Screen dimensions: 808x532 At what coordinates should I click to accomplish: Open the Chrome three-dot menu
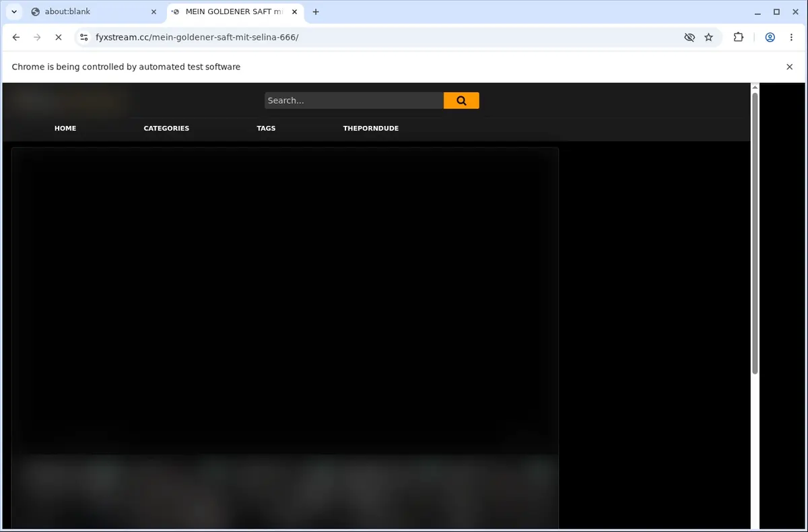(x=791, y=38)
